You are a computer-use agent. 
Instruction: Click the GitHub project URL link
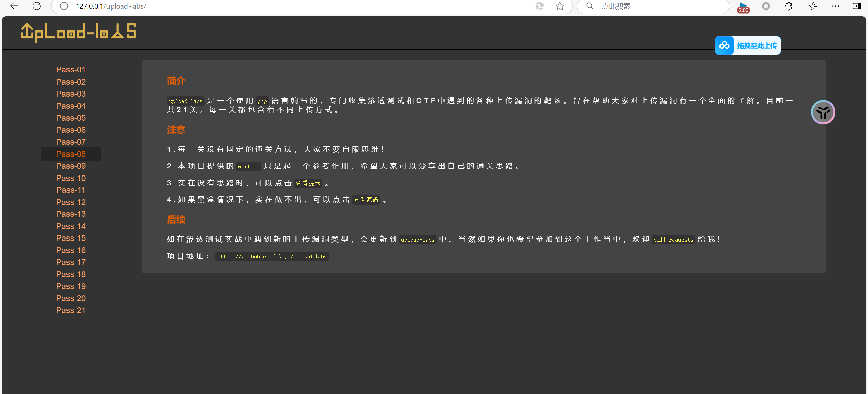tap(272, 257)
